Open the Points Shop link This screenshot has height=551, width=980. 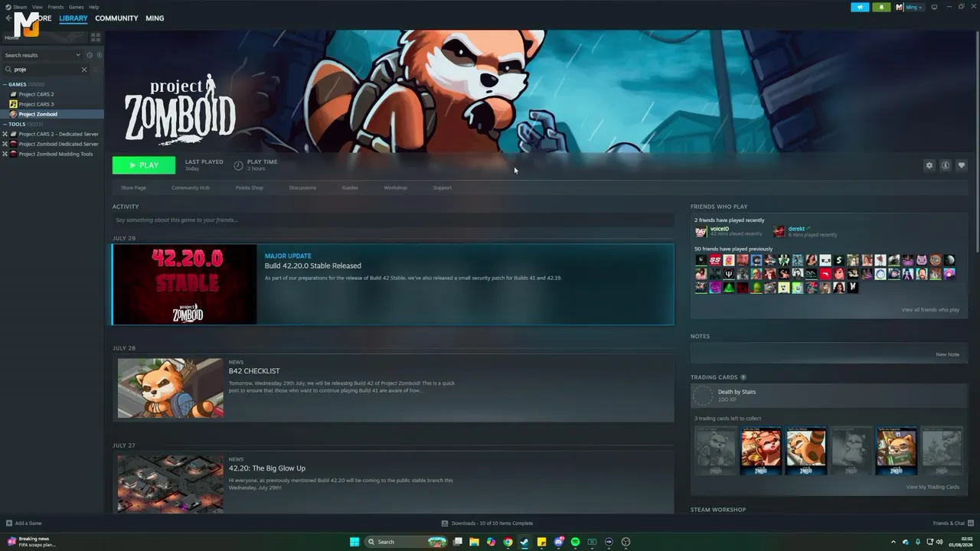(250, 187)
